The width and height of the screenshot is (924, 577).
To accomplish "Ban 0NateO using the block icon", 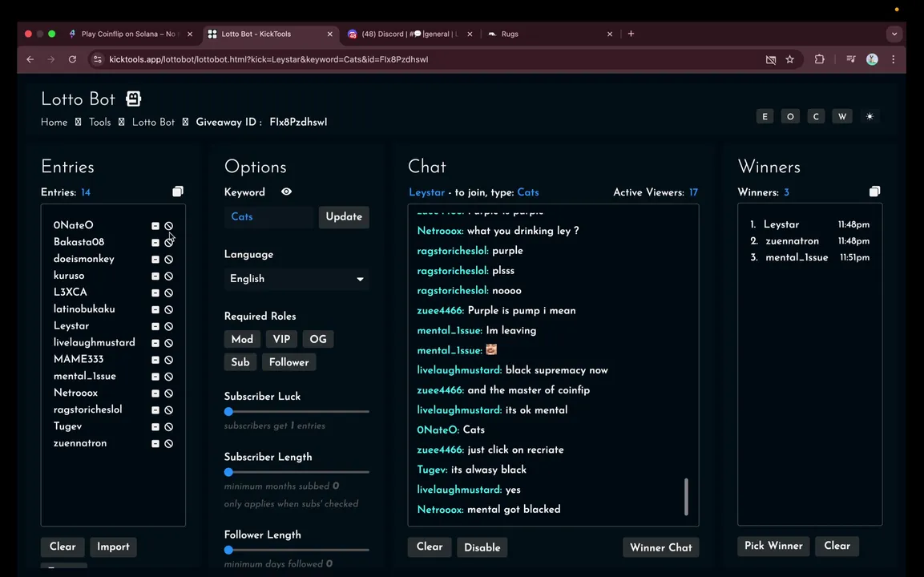I will tap(168, 226).
